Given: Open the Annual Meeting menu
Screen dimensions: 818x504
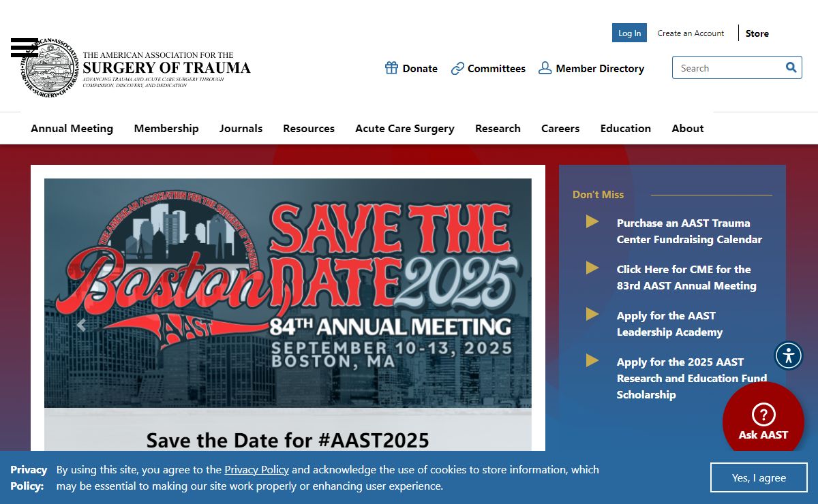Looking at the screenshot, I should [72, 128].
